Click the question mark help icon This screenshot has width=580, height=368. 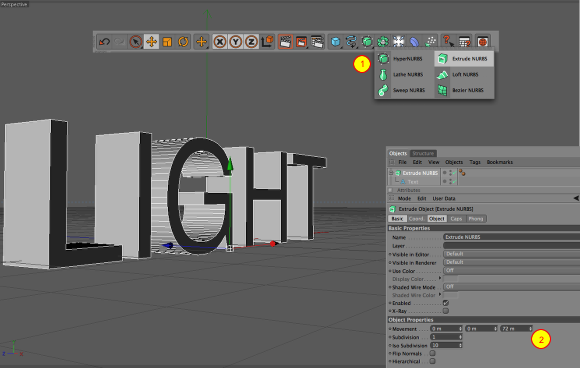click(448, 41)
